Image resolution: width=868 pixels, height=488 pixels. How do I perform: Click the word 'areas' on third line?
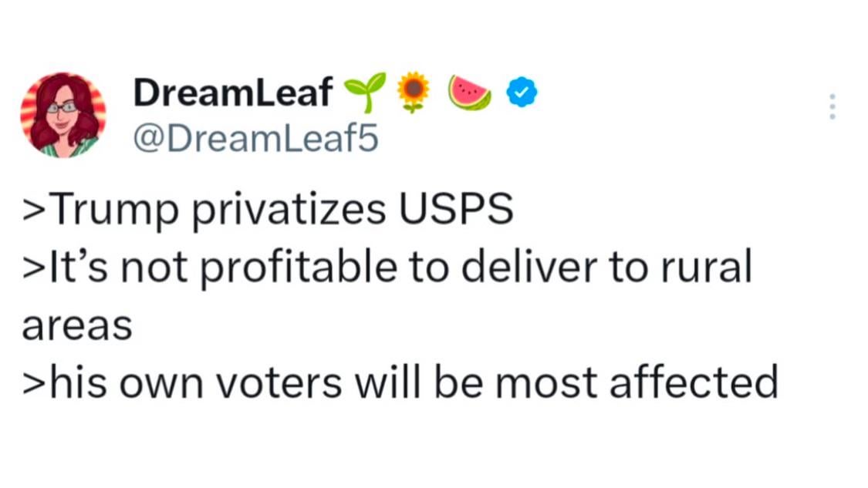point(77,327)
